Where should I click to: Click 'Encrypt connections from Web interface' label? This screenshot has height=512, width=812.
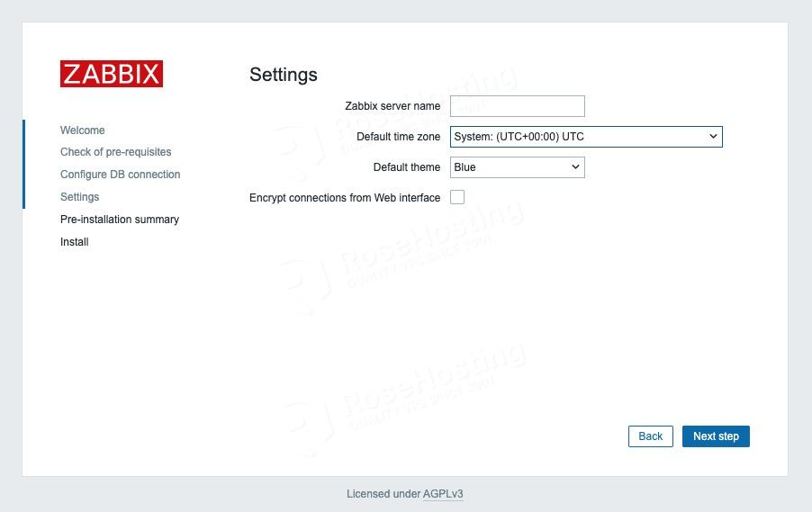345,198
